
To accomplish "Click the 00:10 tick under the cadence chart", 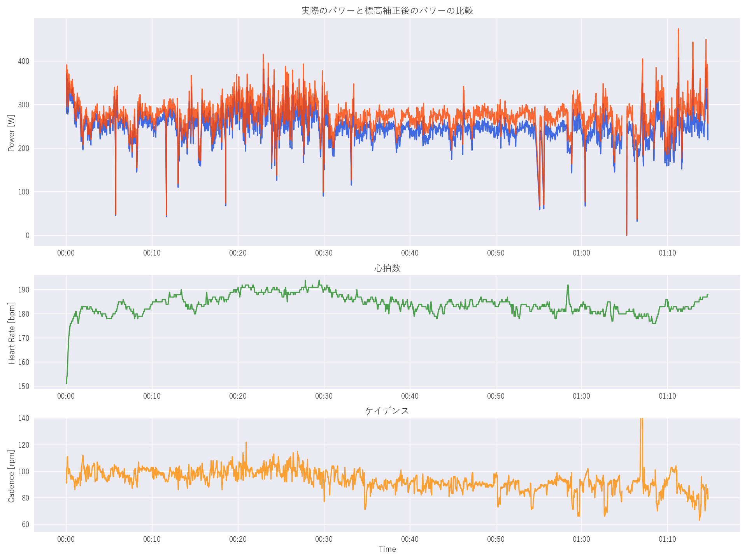I will 152,539.
